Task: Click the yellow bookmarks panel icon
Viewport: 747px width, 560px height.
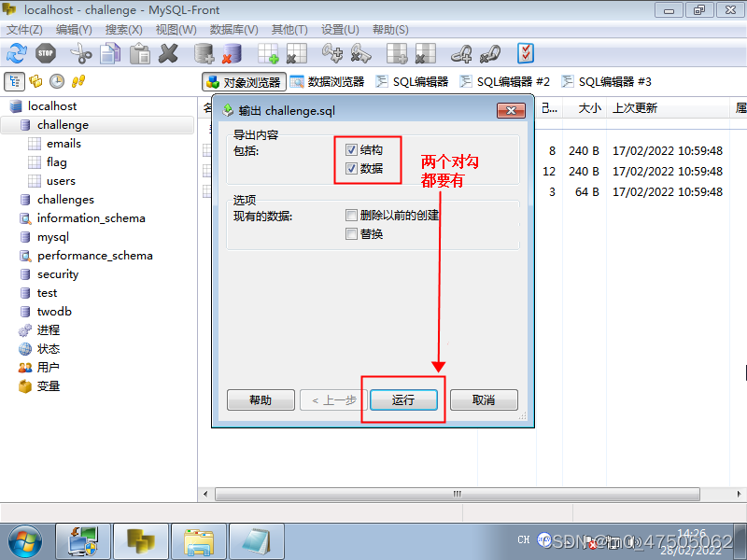Action: [x=35, y=81]
